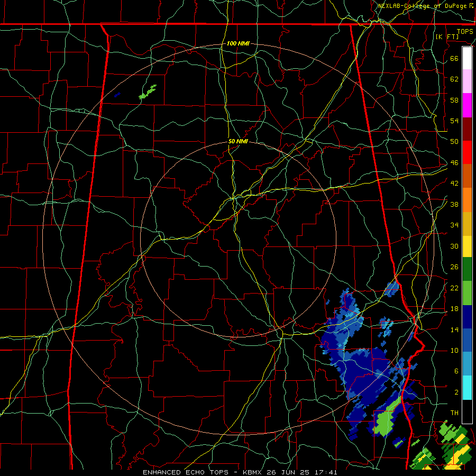Screen dimensions: 476x476
Task: Select the magenta swatch in the color scale
Action: [467, 105]
